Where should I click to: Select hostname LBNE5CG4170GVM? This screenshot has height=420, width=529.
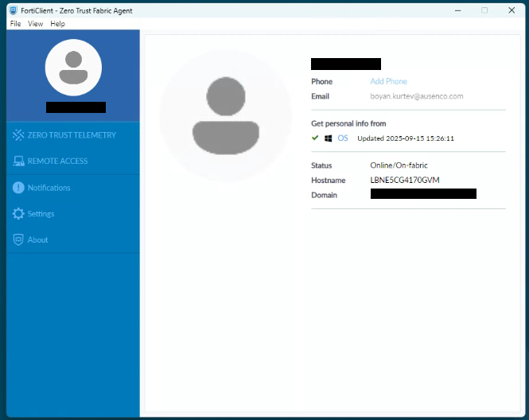tap(405, 180)
